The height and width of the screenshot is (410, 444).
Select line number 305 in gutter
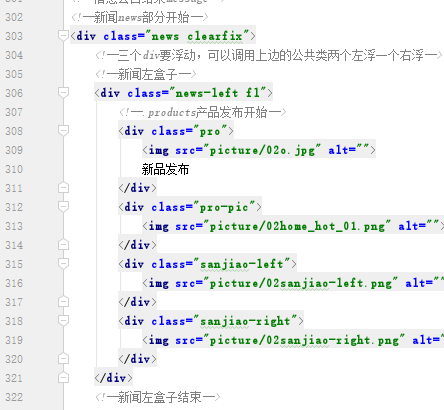pos(14,74)
